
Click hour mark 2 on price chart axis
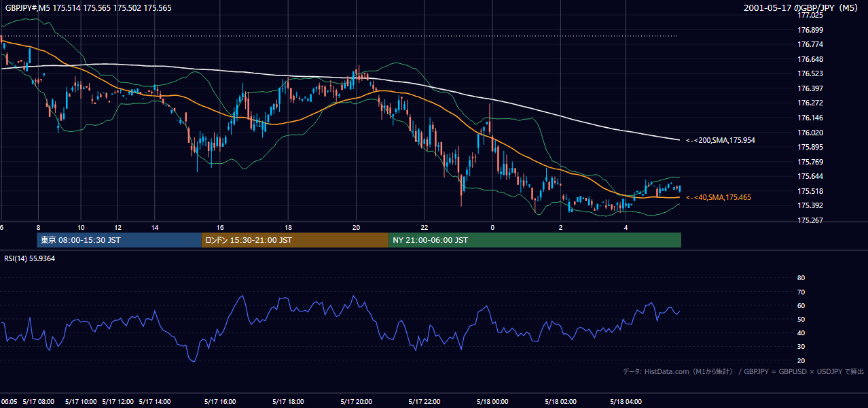560,227
